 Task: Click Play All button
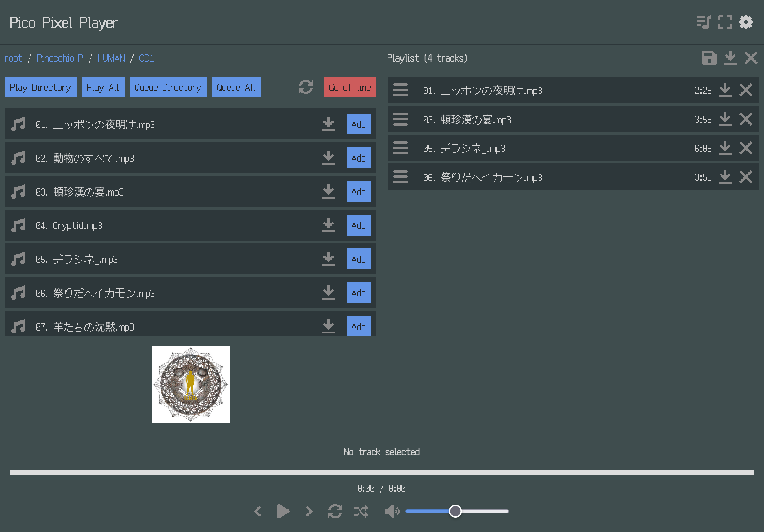click(x=103, y=87)
